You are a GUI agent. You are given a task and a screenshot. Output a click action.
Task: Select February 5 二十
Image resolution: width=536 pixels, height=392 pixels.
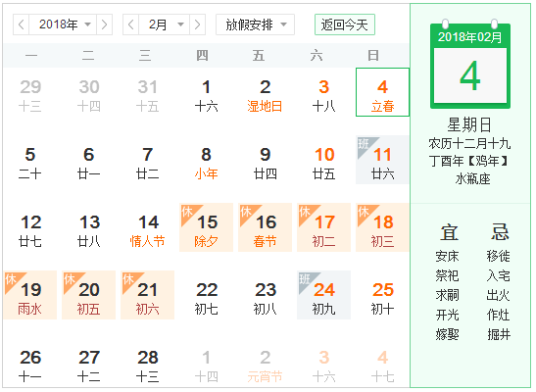click(30, 160)
